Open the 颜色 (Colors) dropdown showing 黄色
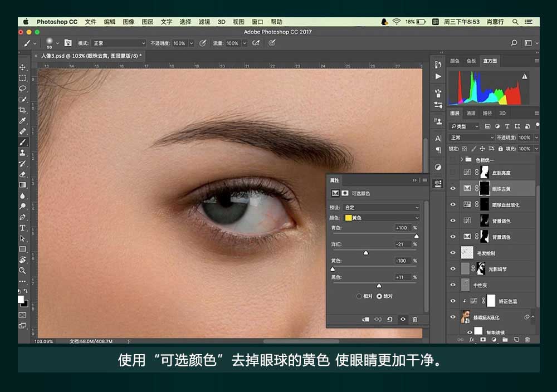Viewport: 557px width, 392px height. click(x=382, y=218)
